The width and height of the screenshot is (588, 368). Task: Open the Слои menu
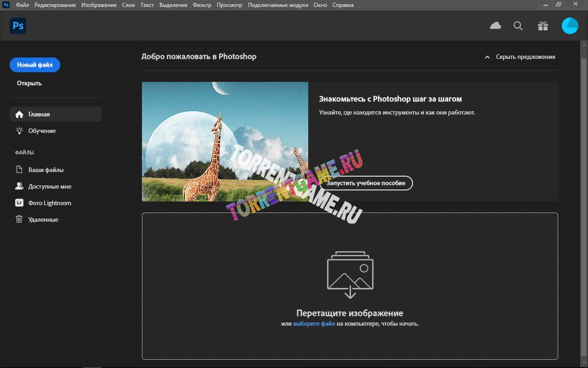coord(129,5)
